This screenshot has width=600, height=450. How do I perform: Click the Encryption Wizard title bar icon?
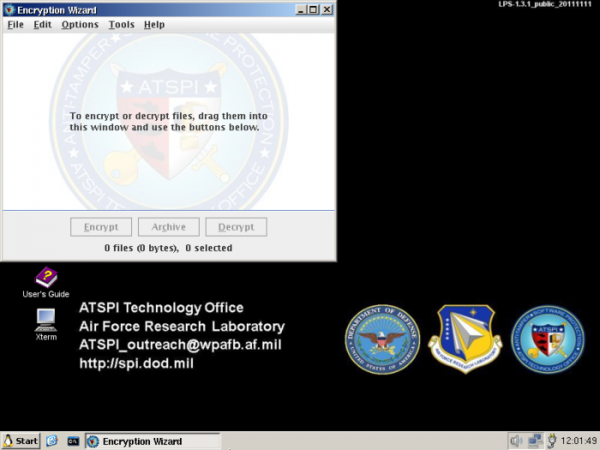[9, 9]
